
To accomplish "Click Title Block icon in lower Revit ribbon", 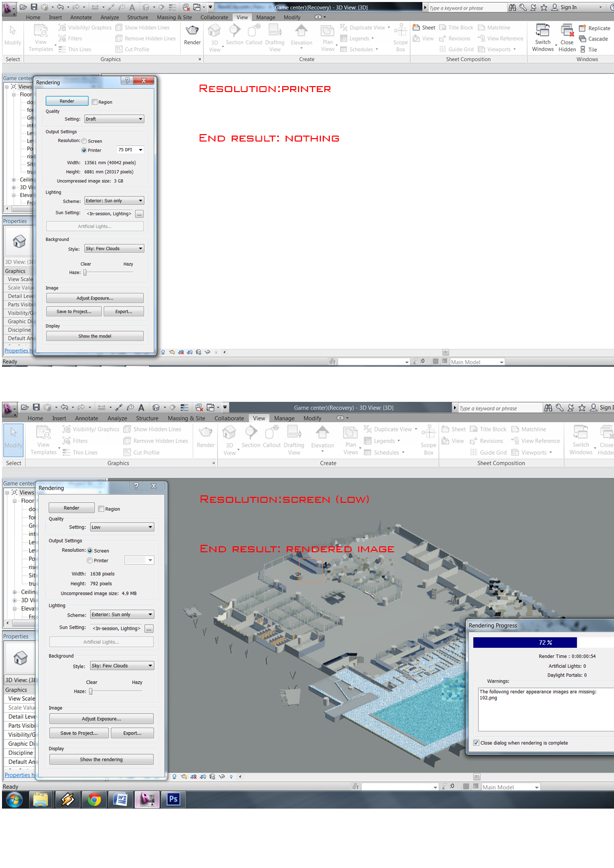I will point(474,429).
